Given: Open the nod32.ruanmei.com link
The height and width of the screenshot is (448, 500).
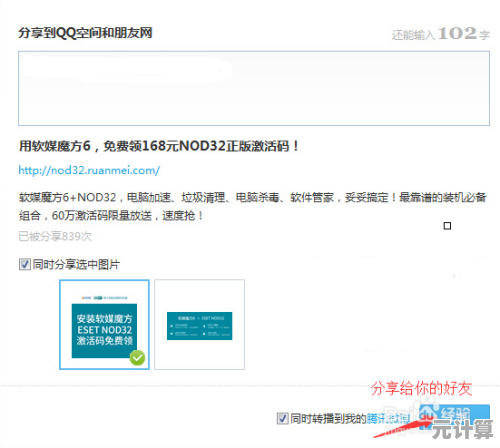Looking at the screenshot, I should click(89, 170).
